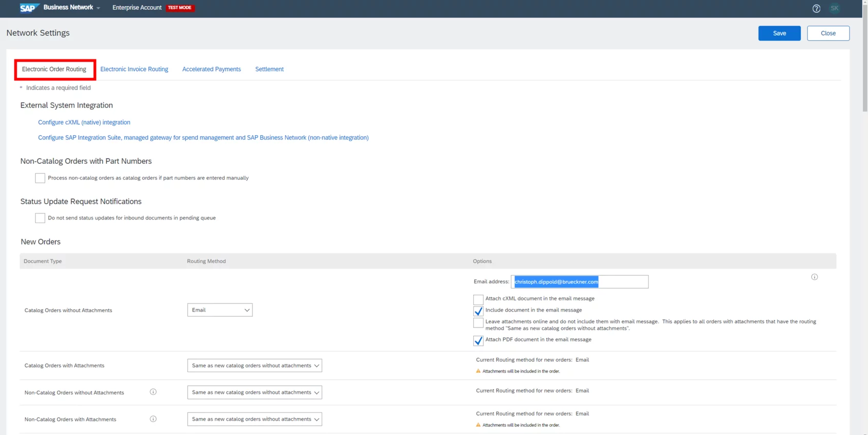Open Configure SAP Integration Suite managed gateway link
This screenshot has height=435, width=868.
[203, 138]
